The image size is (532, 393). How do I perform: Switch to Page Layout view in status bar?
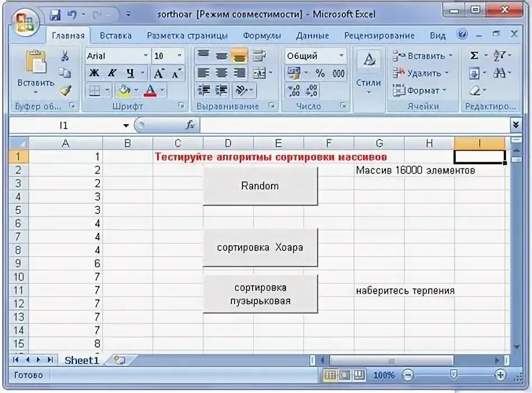[345, 375]
